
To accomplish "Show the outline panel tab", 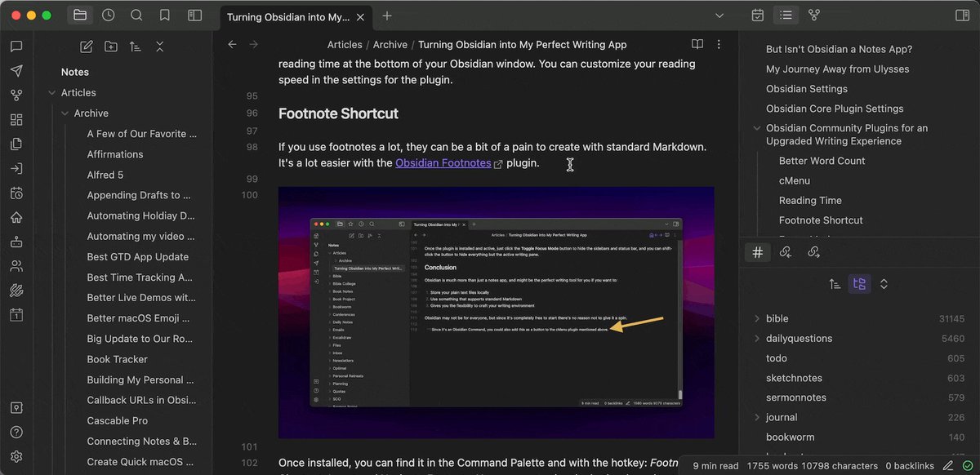I will tap(786, 15).
